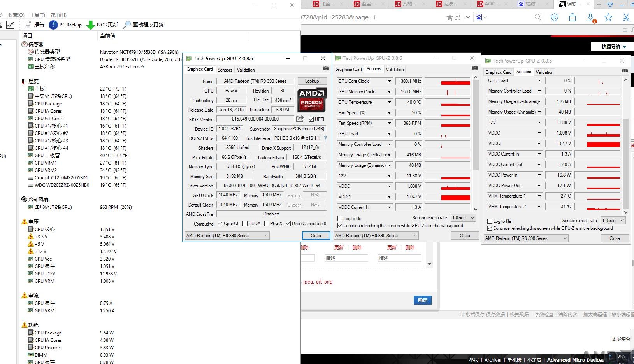Switch to Validation tab in Graphics Card GPU-Z window
634x364 pixels.
coord(246,70)
